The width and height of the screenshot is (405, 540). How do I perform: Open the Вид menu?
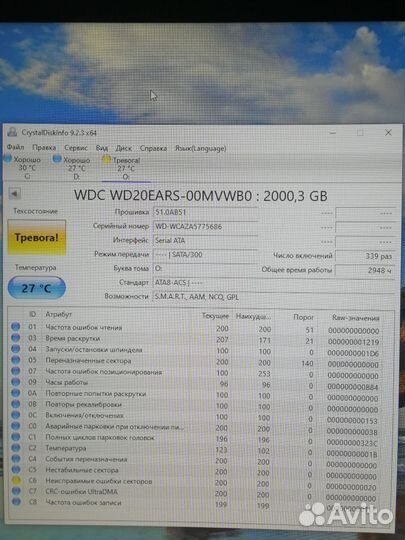pyautogui.click(x=102, y=148)
